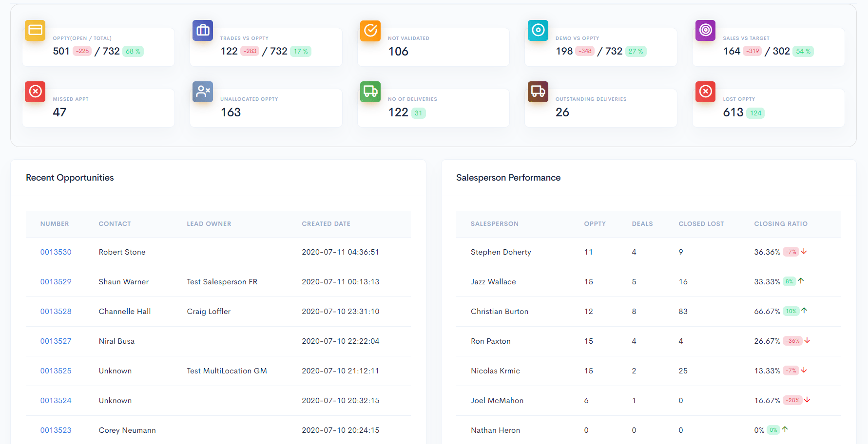868x444 pixels.
Task: Click the Salesperson column header
Action: click(x=494, y=224)
